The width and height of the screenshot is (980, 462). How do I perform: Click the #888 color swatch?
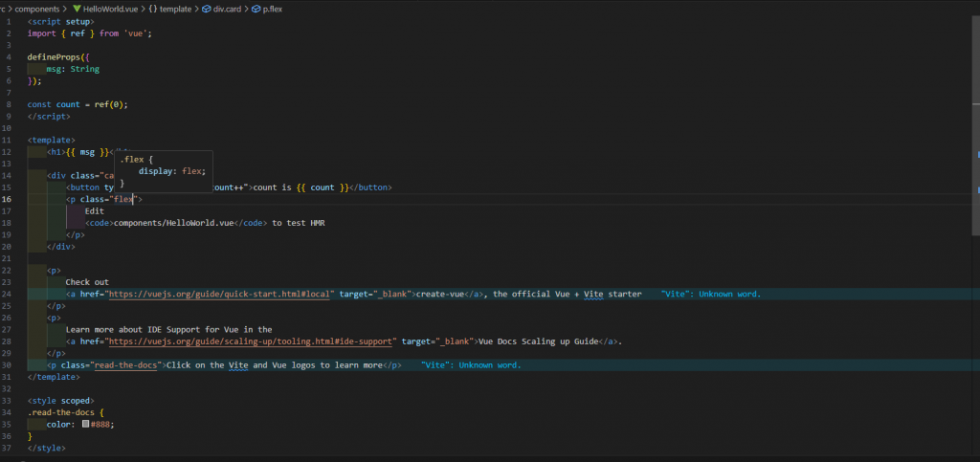pos(85,424)
